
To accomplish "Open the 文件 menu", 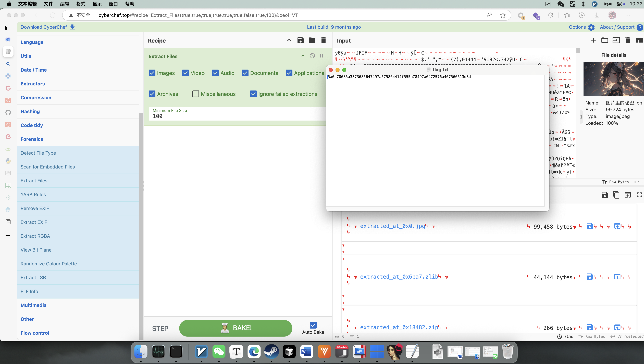I will click(x=48, y=4).
